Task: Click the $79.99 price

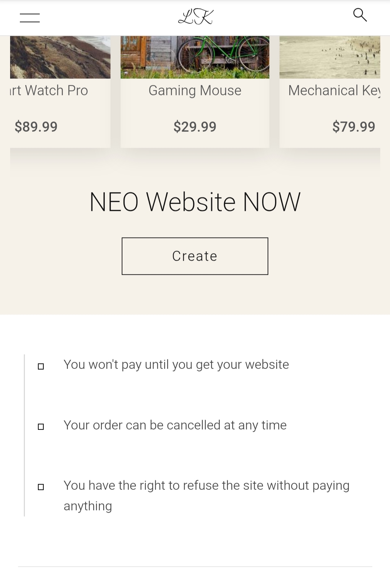Action: coord(354,127)
